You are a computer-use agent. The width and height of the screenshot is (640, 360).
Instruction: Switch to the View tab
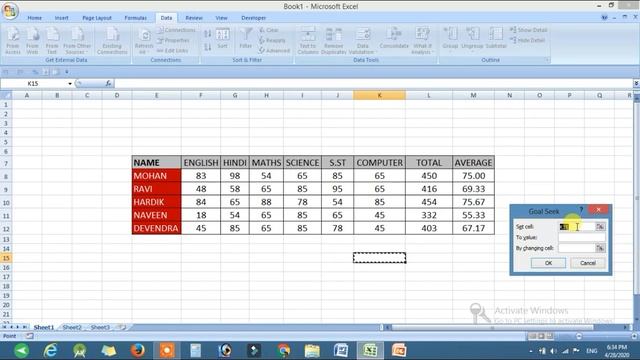(x=221, y=18)
